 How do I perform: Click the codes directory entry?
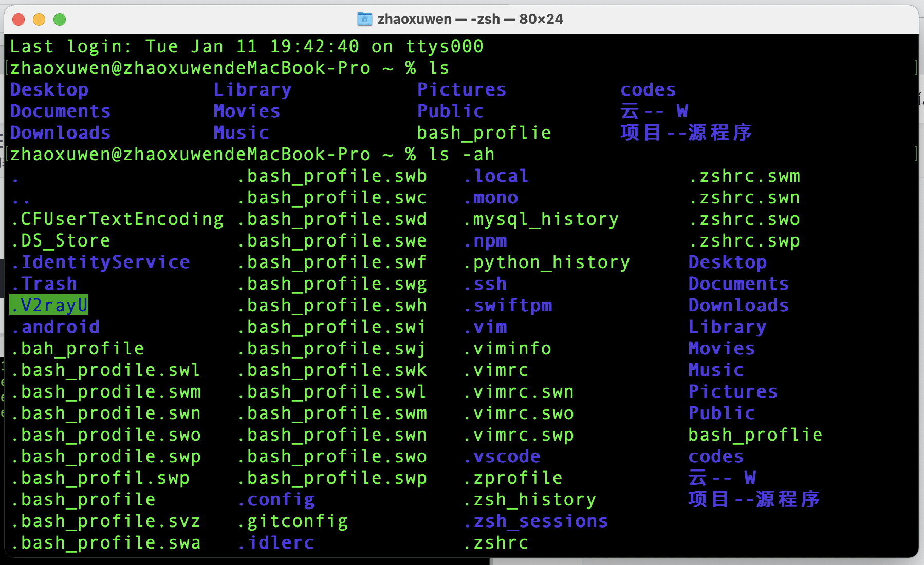[648, 89]
